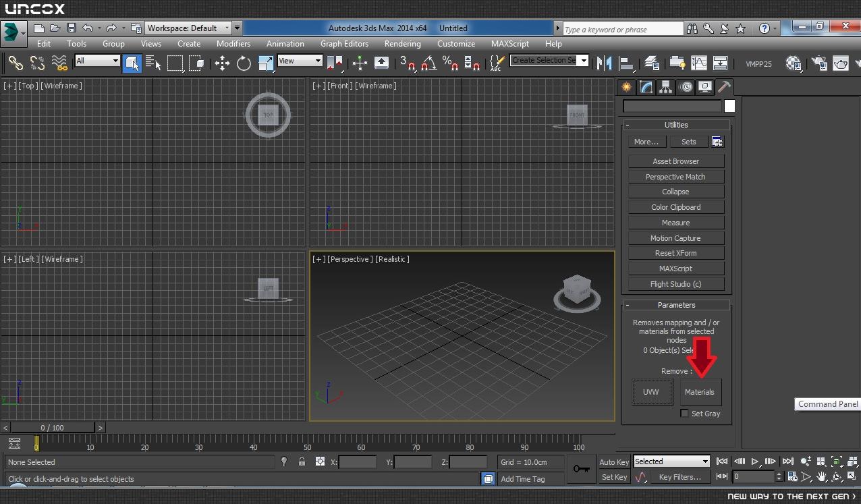The height and width of the screenshot is (504, 861).
Task: Open the Modifiers menu
Action: tap(233, 44)
